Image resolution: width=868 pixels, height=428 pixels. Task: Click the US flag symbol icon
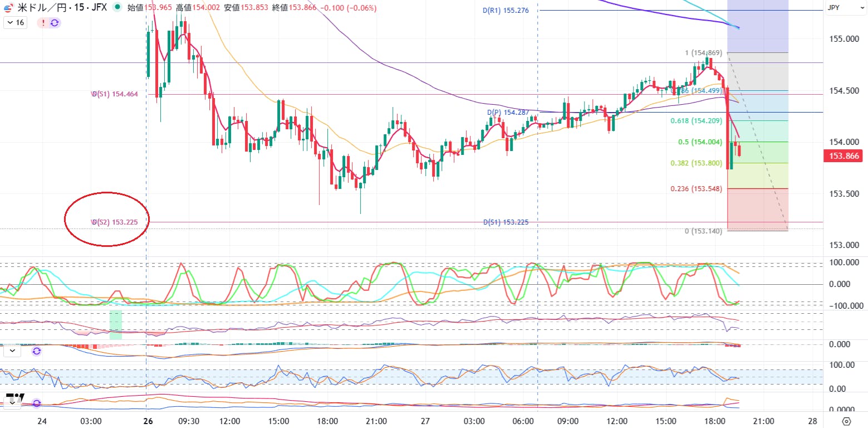(x=8, y=8)
